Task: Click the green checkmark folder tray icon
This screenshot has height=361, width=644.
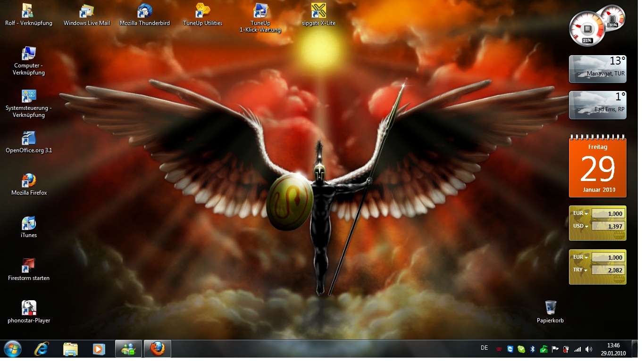Action: coord(544,349)
